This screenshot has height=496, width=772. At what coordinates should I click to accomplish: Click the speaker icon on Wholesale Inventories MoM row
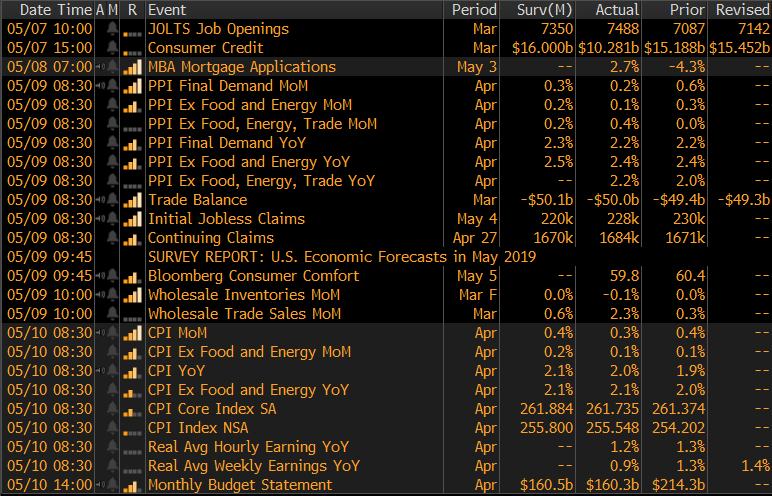[100, 295]
